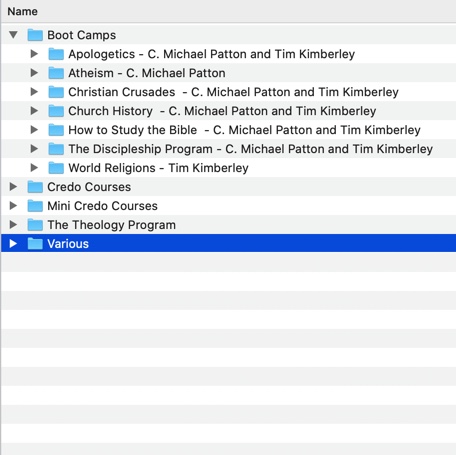This screenshot has width=456, height=455.
Task: Click the How to Study the Bible folder icon
Action: click(x=56, y=130)
